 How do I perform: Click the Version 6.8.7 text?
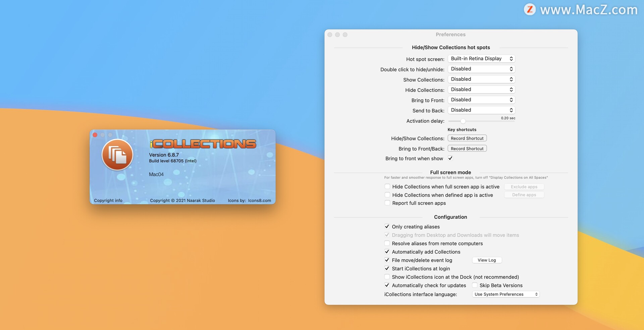pos(164,155)
